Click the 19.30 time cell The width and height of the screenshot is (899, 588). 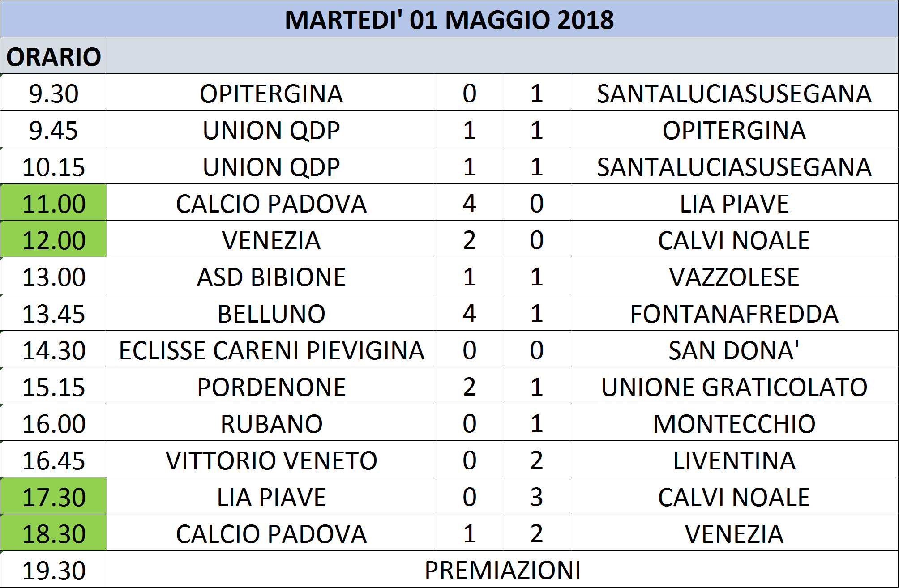[54, 569]
